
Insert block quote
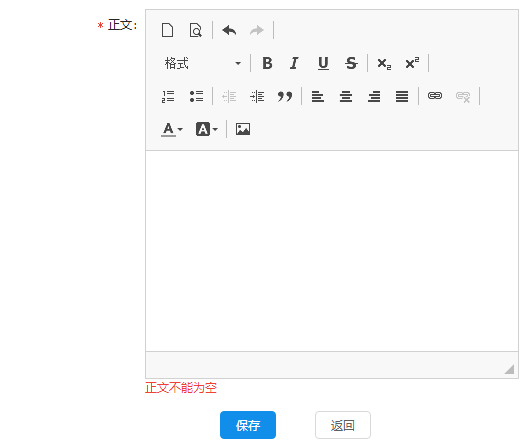pos(285,96)
